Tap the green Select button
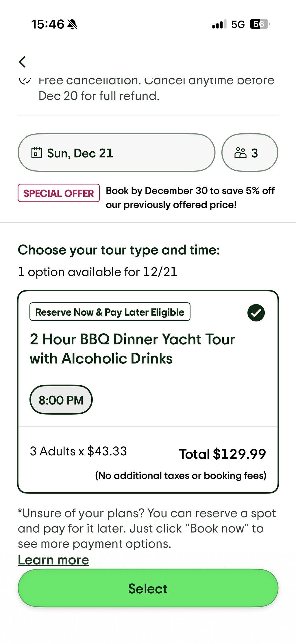Image resolution: width=296 pixels, height=644 pixels. click(x=148, y=588)
